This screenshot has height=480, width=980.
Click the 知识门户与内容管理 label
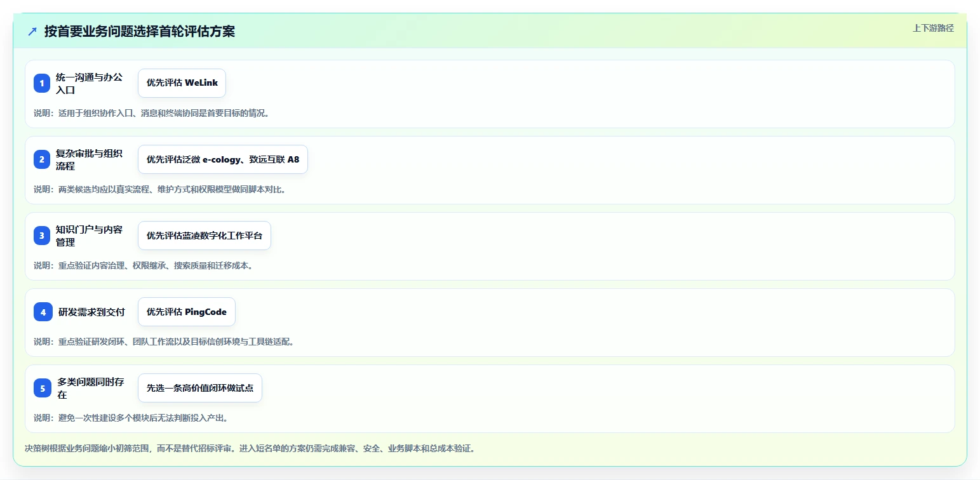click(90, 236)
